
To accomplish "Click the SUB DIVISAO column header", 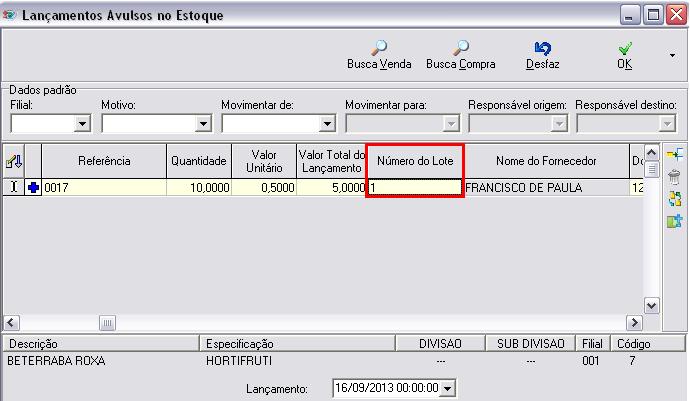I will [x=531, y=344].
